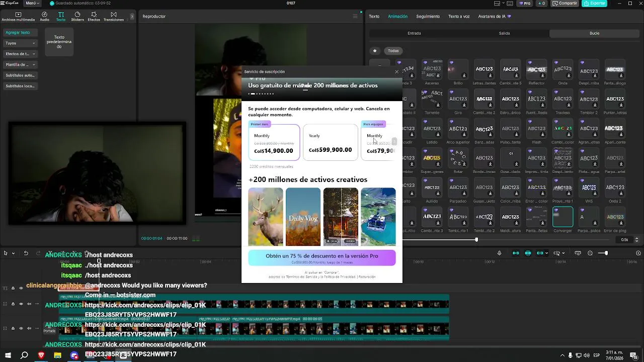Open the Audio panel
644x362 pixels.
(44, 17)
